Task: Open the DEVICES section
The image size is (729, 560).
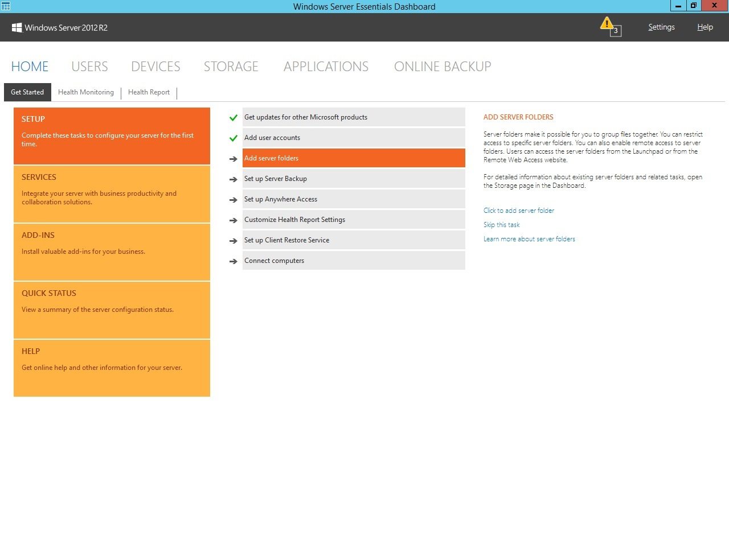Action: [155, 67]
